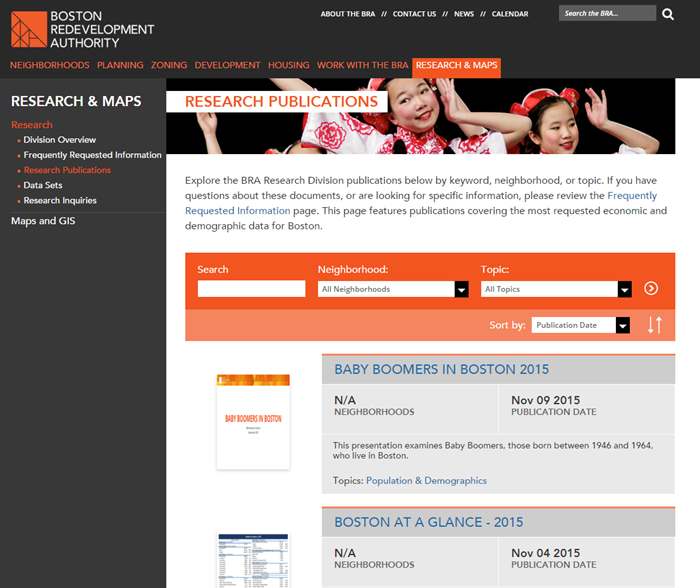This screenshot has width=700, height=588.
Task: Select Zoning in the navigation bar
Action: point(169,66)
